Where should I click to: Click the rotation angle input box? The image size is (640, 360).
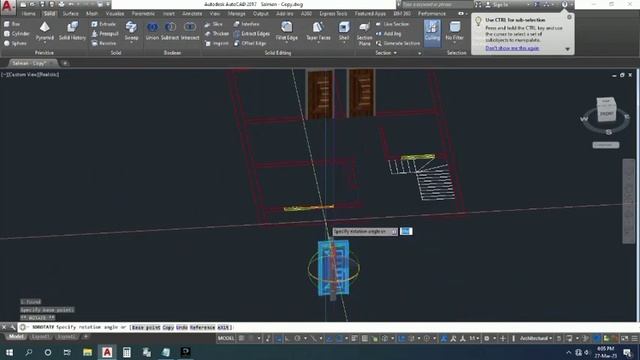406,231
